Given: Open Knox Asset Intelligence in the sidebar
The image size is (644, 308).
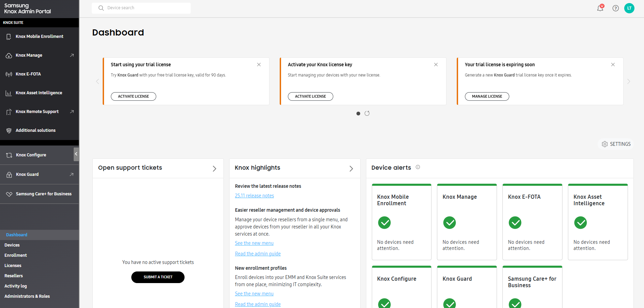Looking at the screenshot, I should (39, 93).
